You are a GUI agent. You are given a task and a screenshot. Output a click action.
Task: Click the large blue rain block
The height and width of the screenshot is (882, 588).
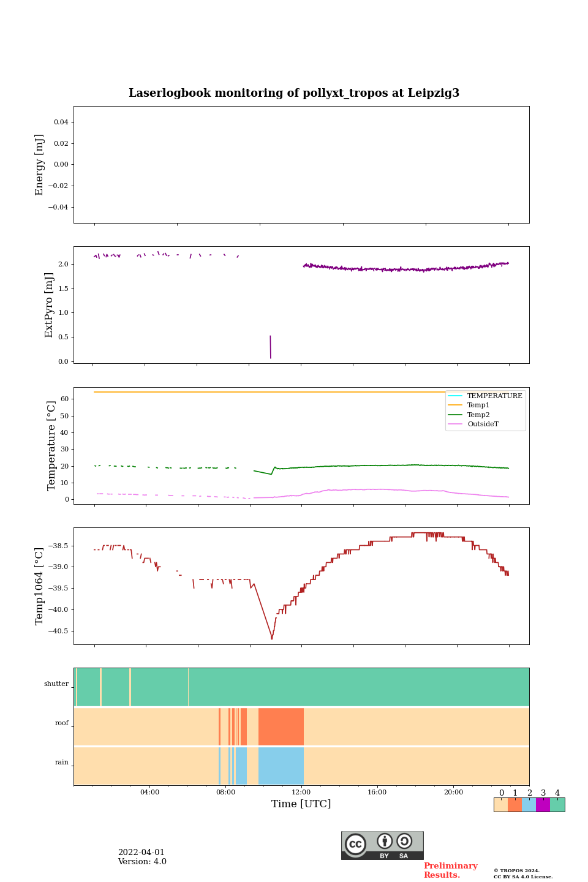click(x=281, y=766)
